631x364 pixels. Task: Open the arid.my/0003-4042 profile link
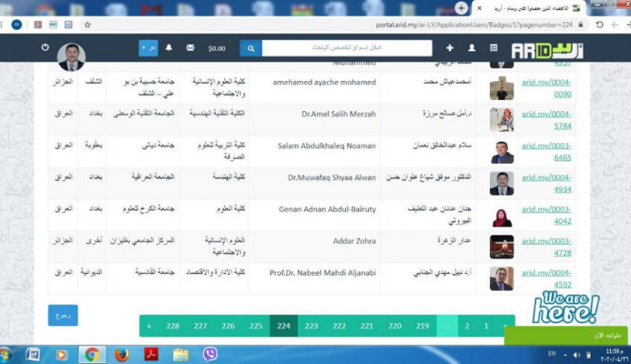[x=546, y=215]
